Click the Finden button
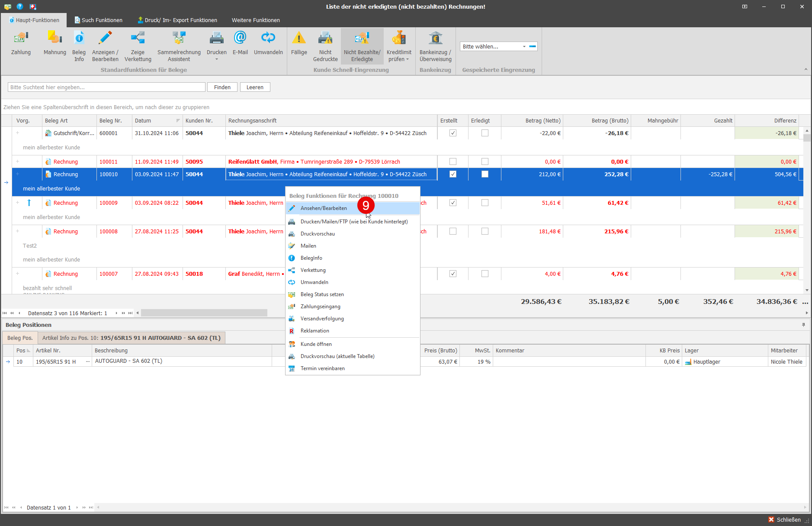812x526 pixels. pos(222,87)
